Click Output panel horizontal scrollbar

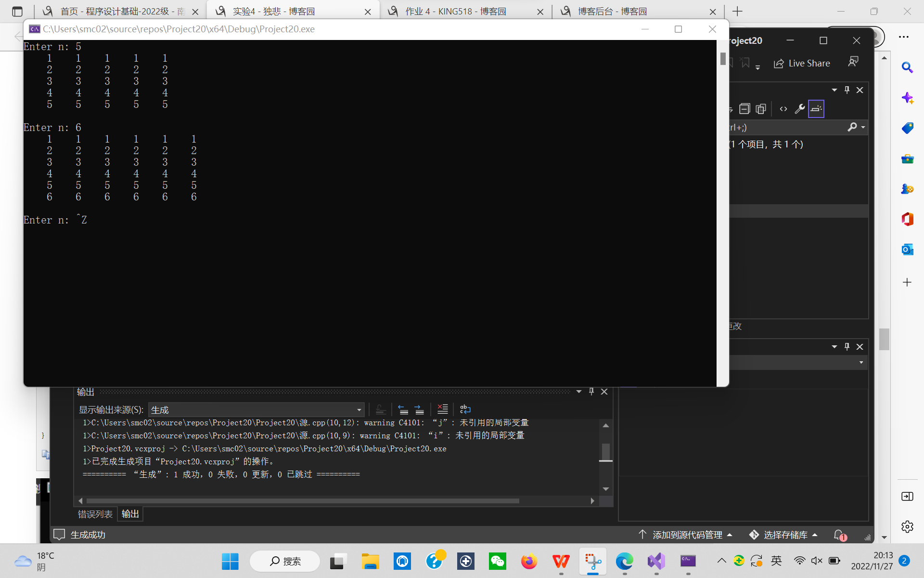click(303, 501)
